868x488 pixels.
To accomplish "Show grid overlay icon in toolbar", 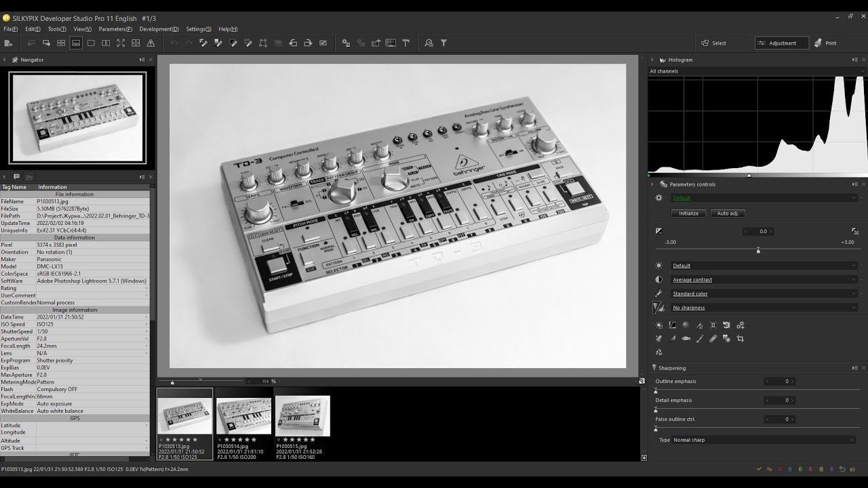I will (x=136, y=43).
